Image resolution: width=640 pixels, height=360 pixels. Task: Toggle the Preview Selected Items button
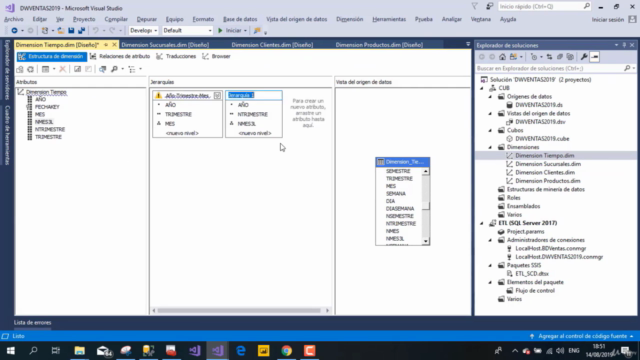595,57
